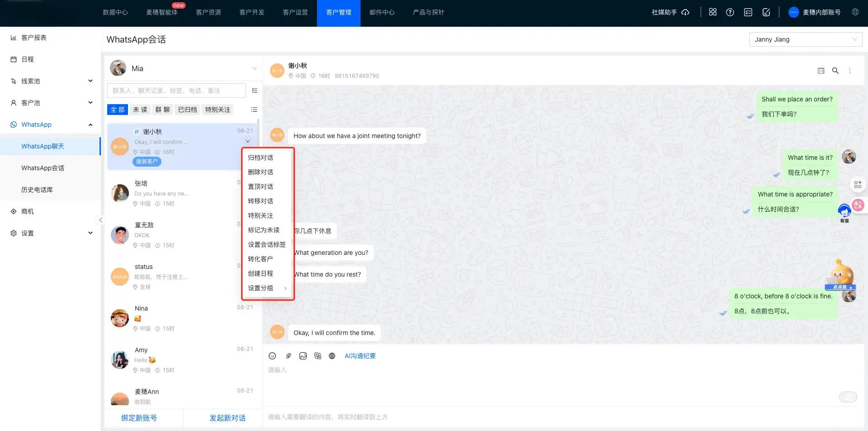Click the 客服 customer service headset icon

pyautogui.click(x=844, y=212)
